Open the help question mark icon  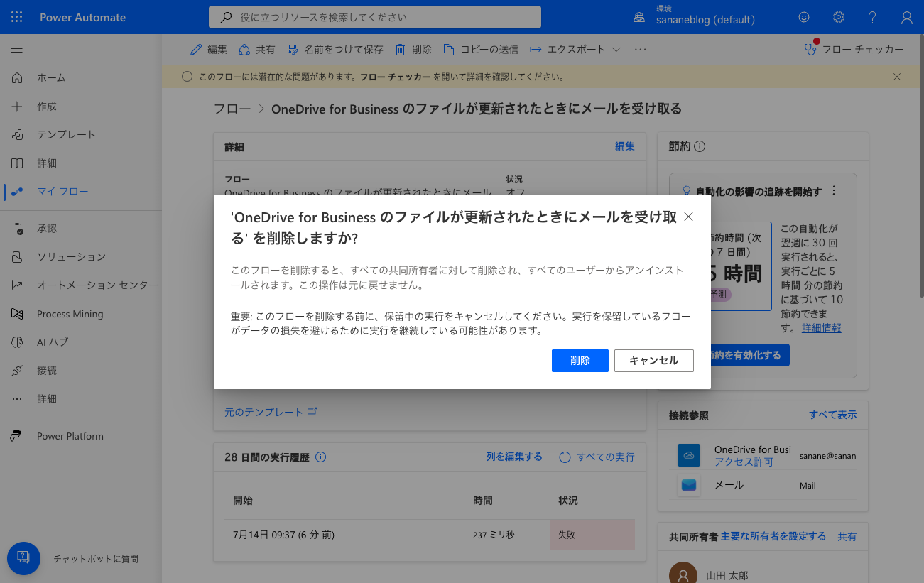[873, 17]
